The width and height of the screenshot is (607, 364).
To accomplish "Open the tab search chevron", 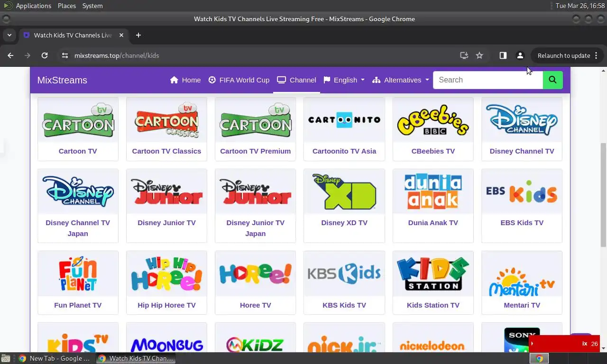I will 9,35.
